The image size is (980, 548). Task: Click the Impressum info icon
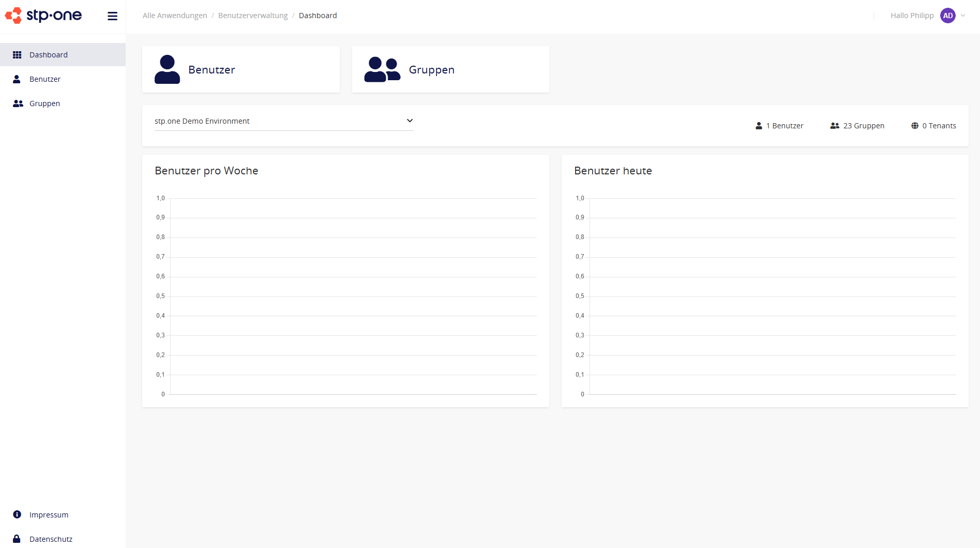[16, 514]
